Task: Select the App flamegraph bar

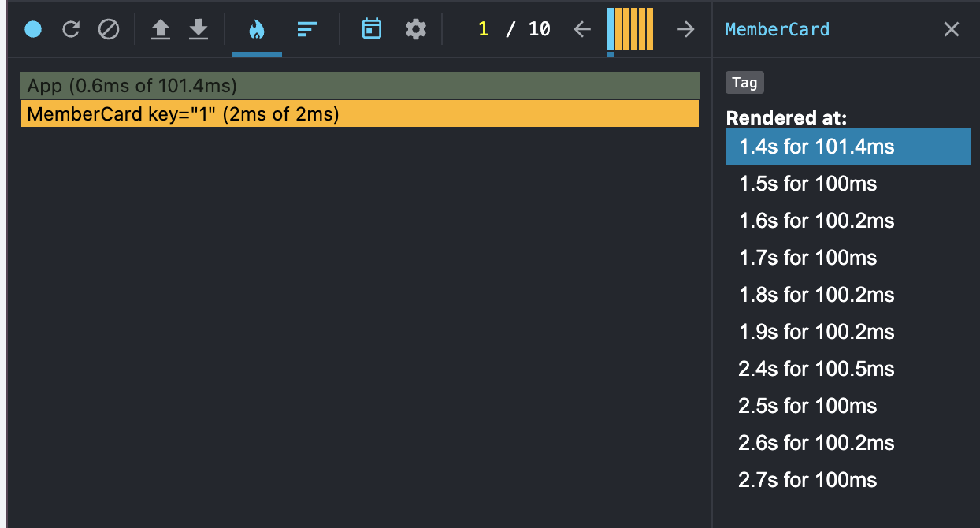Action: click(x=360, y=85)
